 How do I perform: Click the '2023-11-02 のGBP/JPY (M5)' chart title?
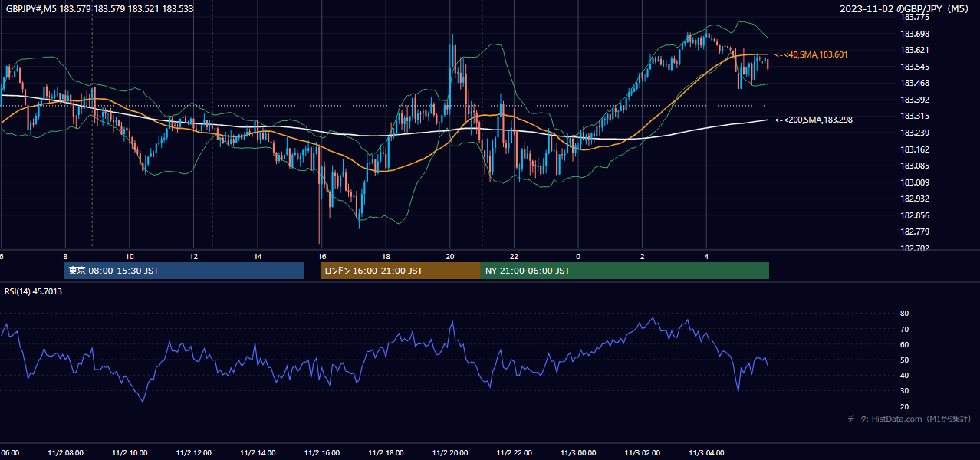coord(905,9)
